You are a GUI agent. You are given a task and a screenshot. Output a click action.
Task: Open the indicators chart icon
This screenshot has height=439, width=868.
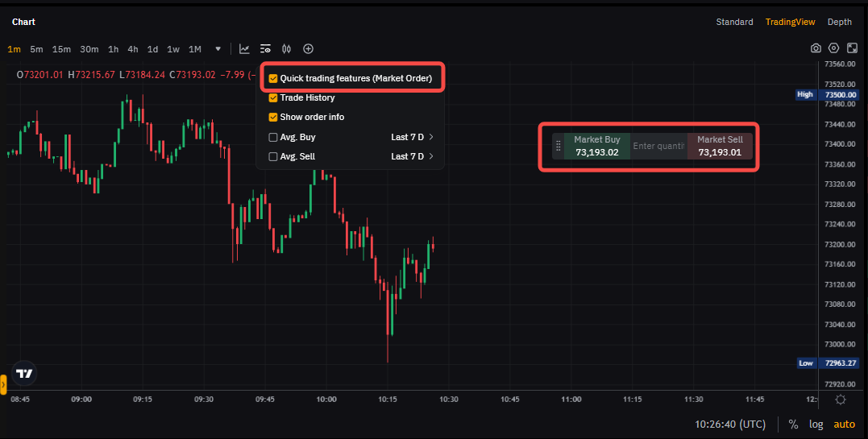[244, 48]
